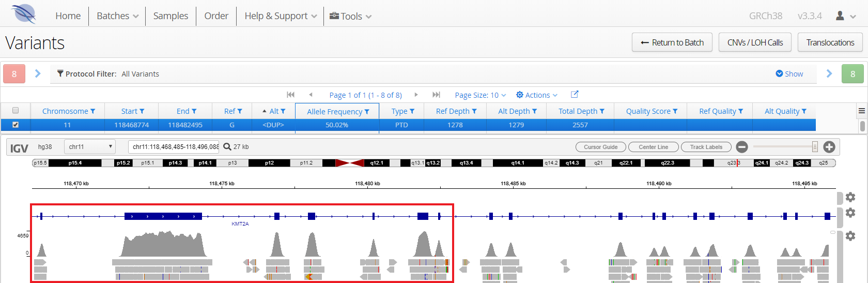Go to the first page icon
The image size is (868, 283).
291,95
